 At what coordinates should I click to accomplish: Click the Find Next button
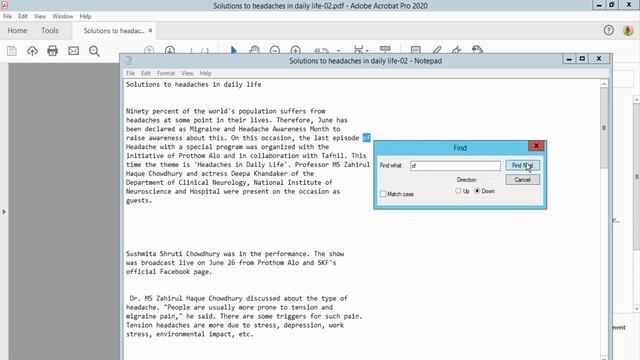point(522,165)
